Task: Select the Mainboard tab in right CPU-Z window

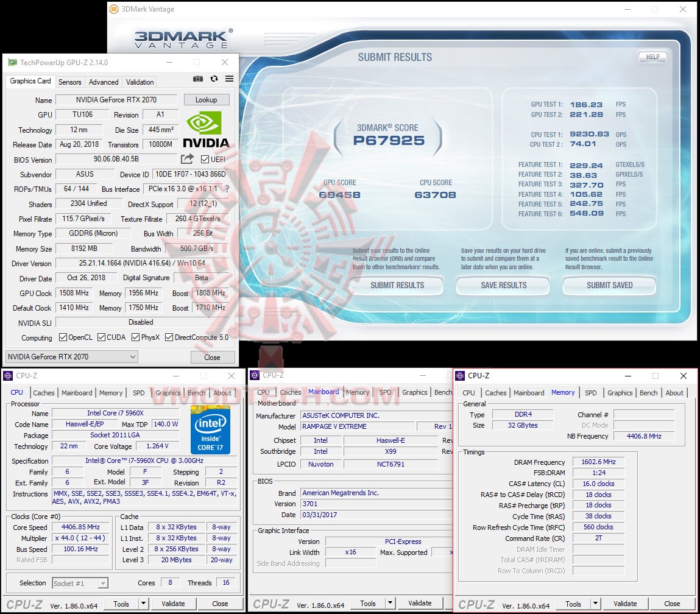Action: tap(529, 393)
